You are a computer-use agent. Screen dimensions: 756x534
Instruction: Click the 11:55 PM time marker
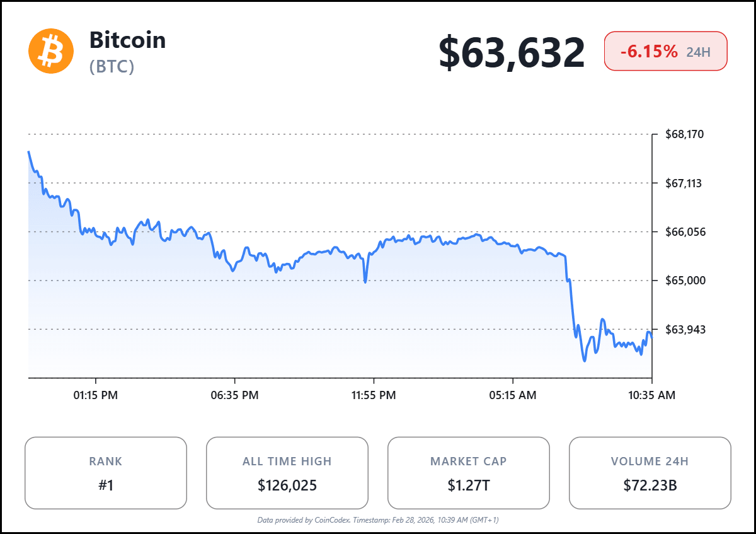point(374,395)
